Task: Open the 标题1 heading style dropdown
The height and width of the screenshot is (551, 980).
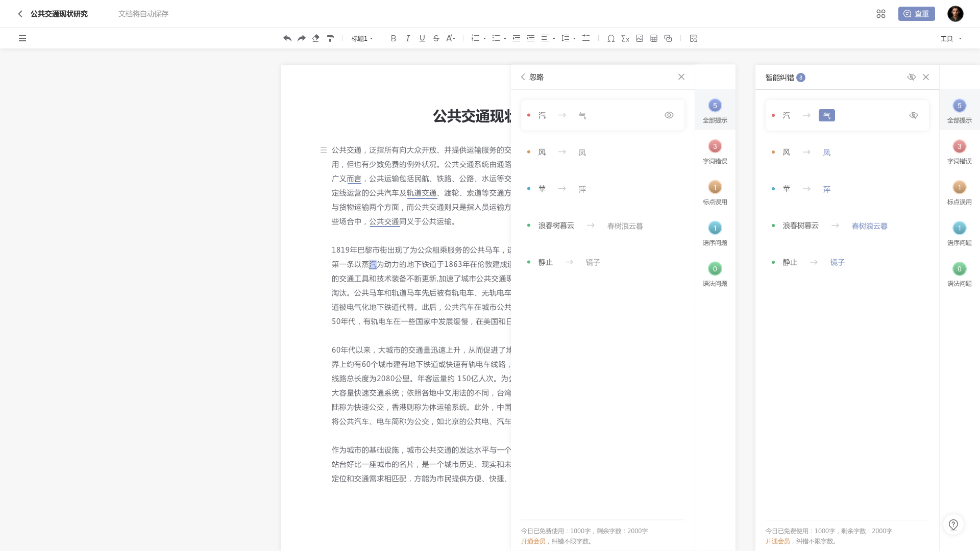Action: [x=362, y=38]
